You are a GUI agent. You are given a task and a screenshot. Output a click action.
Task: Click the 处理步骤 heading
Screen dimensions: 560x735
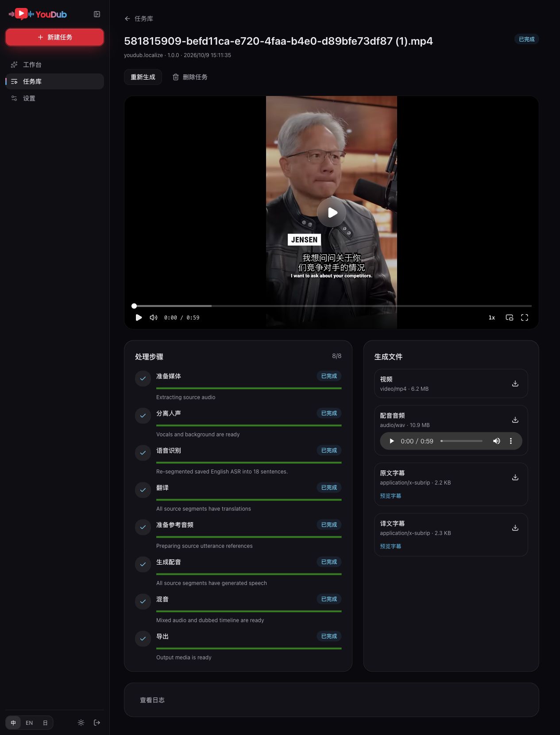click(x=149, y=357)
